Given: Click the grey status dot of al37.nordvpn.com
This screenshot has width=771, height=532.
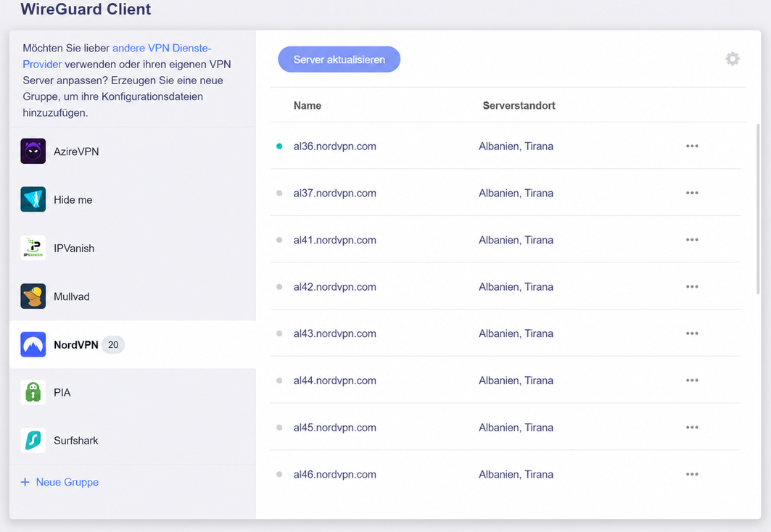Looking at the screenshot, I should click(279, 193).
